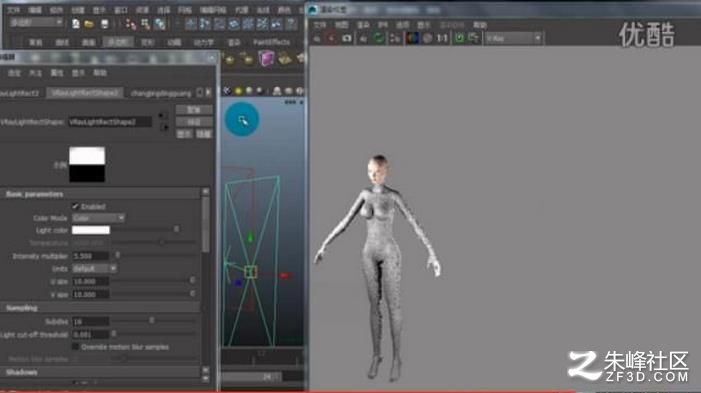This screenshot has height=393, width=701.
Task: Click the Remove Image icon in Render View
Action: 473,38
